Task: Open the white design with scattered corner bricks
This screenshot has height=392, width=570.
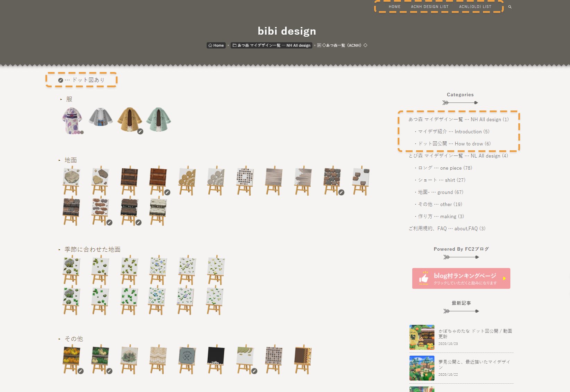Action: 361,180
